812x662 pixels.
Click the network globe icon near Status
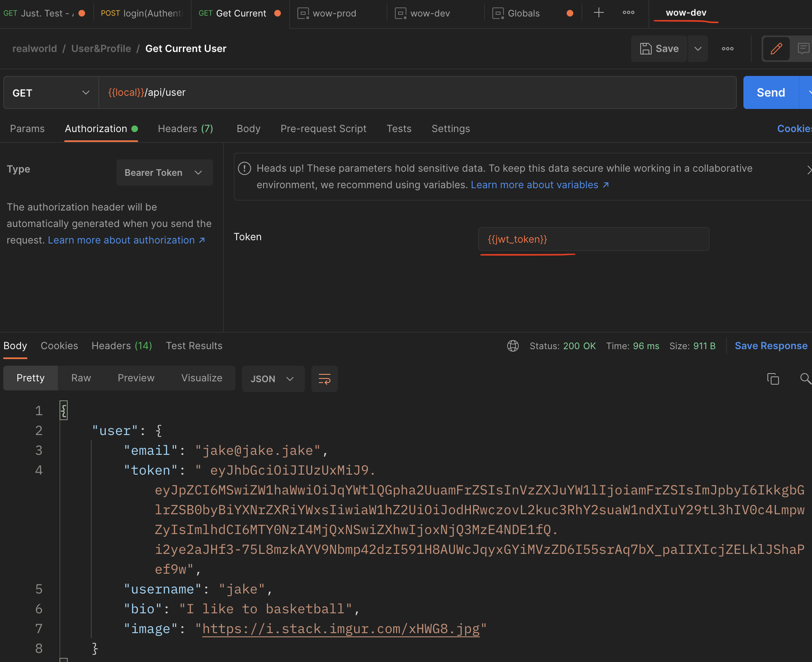pyautogui.click(x=513, y=346)
